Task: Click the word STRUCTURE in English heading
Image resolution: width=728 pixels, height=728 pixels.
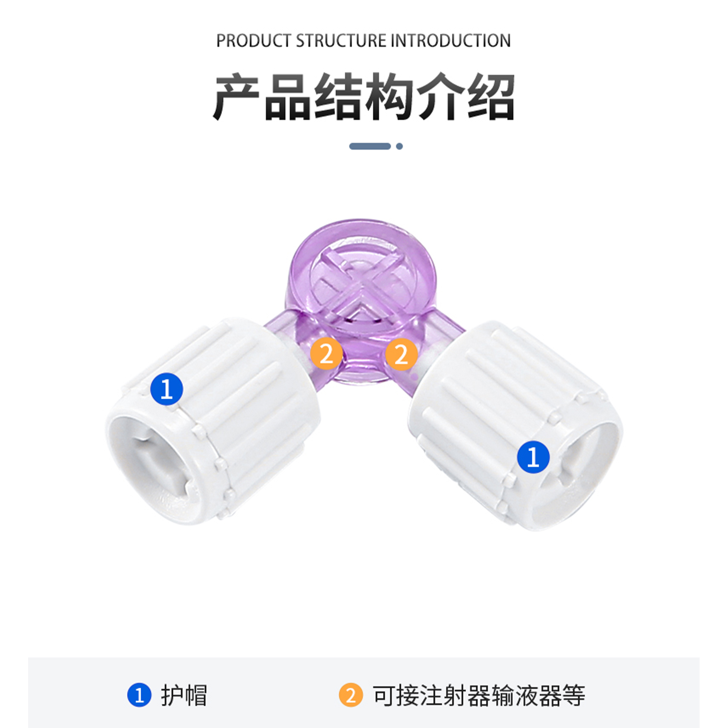Action: point(341,41)
